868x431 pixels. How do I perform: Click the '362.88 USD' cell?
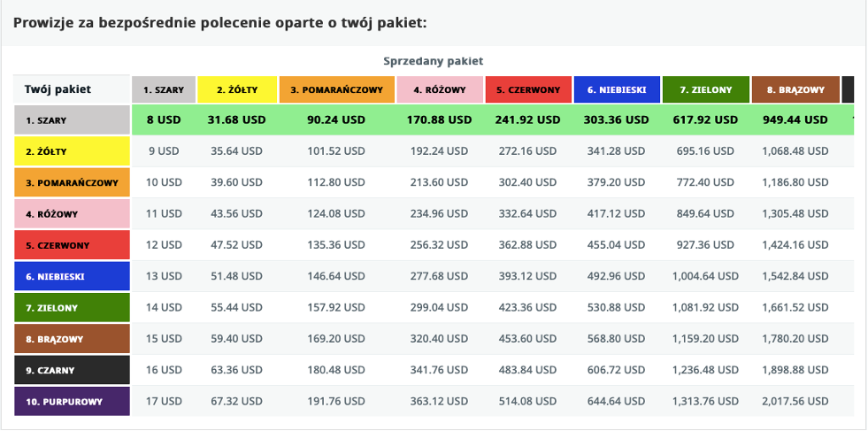(x=528, y=245)
